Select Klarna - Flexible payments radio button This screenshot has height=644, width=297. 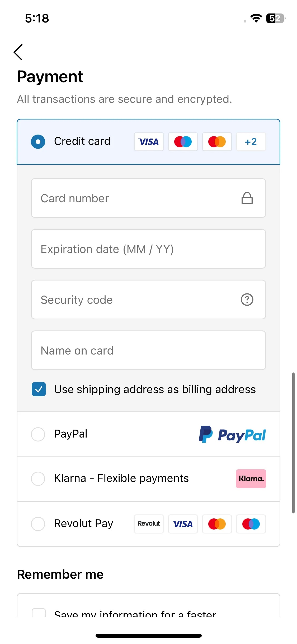38,479
